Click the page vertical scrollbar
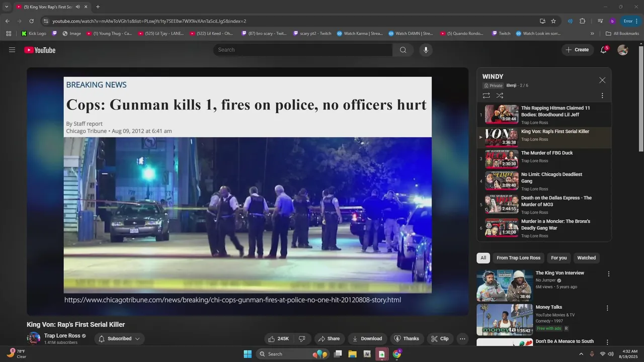The width and height of the screenshot is (644, 362). click(x=641, y=98)
